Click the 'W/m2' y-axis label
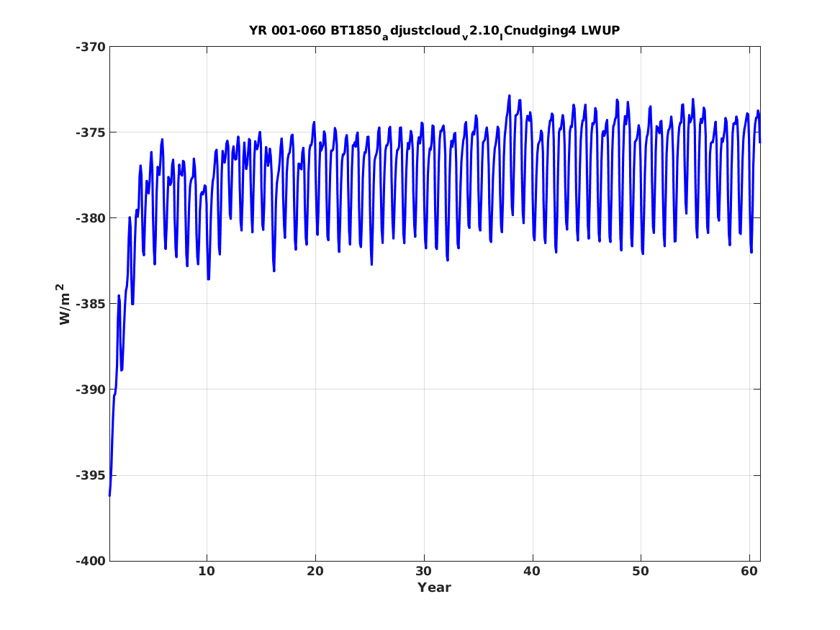 [x=64, y=305]
